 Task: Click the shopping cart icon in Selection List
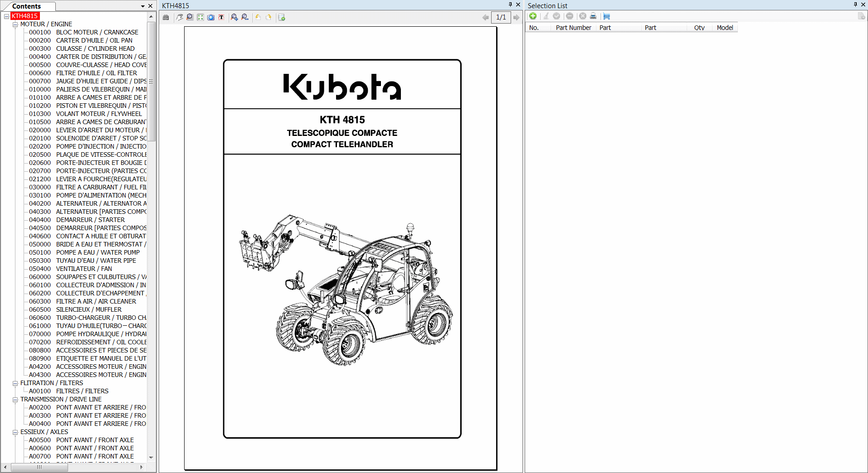[x=607, y=16]
